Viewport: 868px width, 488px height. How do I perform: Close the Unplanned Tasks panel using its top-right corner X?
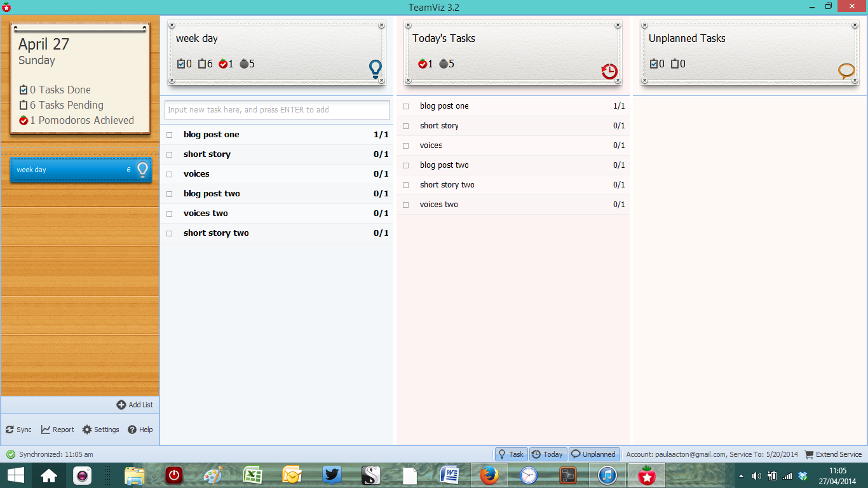point(854,25)
